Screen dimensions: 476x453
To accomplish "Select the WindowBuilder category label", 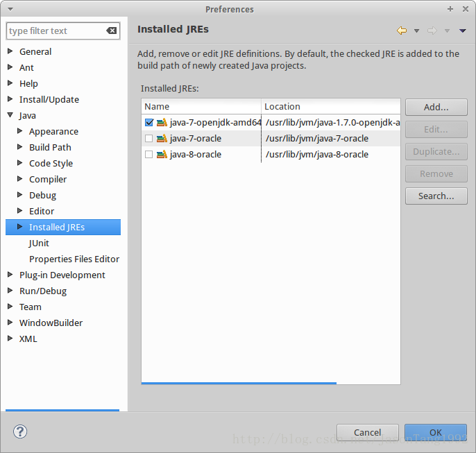I will pos(51,323).
